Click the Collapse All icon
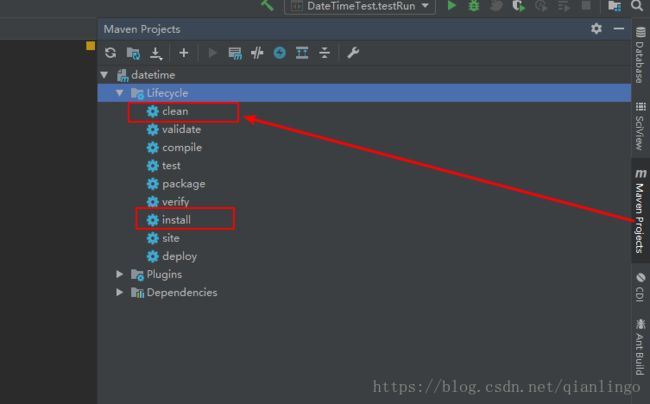The height and width of the screenshot is (404, 650). tap(325, 53)
